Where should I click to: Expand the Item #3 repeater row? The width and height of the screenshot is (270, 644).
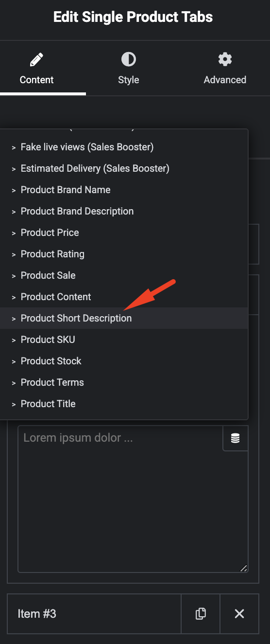click(x=94, y=614)
